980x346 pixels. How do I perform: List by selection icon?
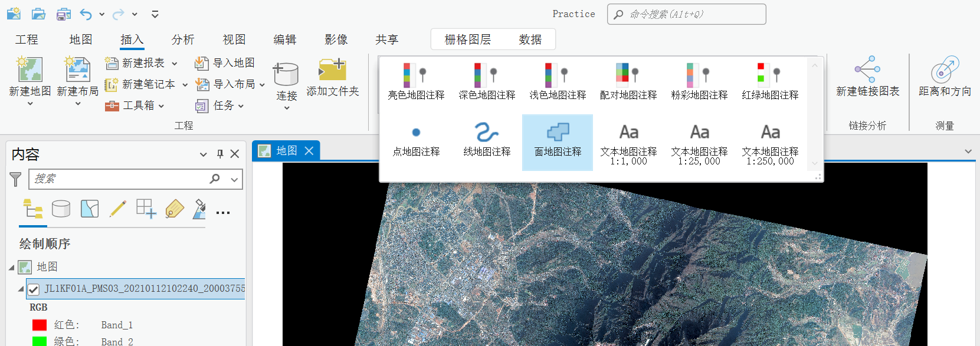coord(90,209)
